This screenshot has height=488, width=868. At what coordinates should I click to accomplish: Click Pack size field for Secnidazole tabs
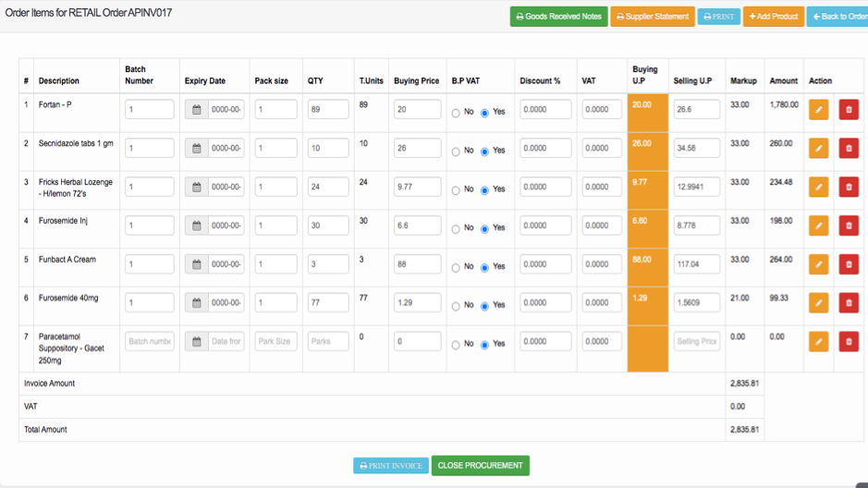tap(275, 148)
